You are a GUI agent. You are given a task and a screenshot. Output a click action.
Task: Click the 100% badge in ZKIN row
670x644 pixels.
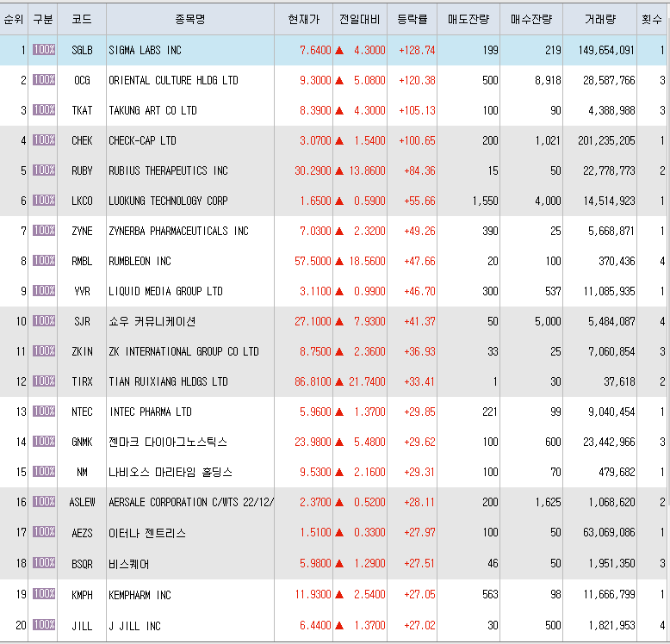pos(44,350)
